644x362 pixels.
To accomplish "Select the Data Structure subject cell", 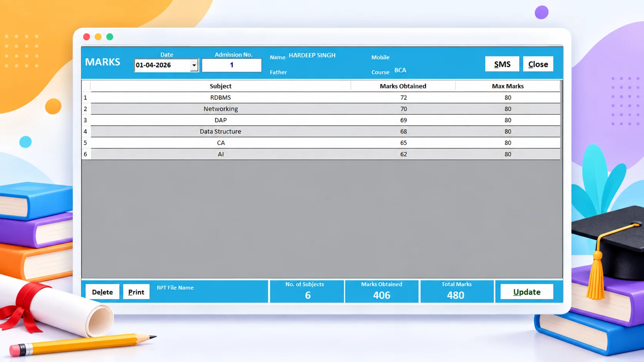I will pyautogui.click(x=220, y=132).
